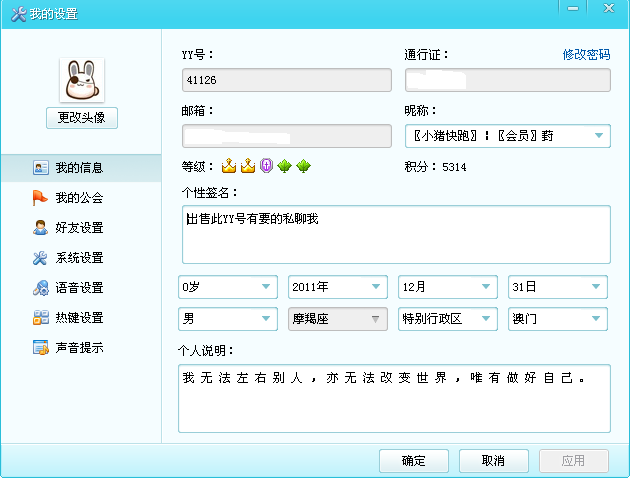Open the birth day dropdown 31日

(x=558, y=287)
